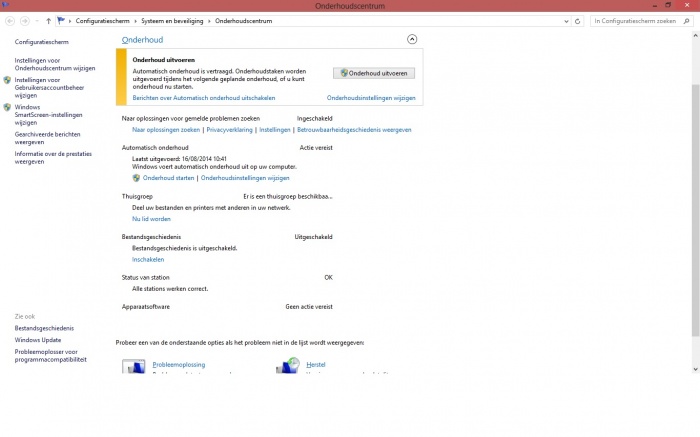Image resolution: width=700 pixels, height=437 pixels.
Task: Open the Probleemoplossing link
Action: pyautogui.click(x=179, y=365)
